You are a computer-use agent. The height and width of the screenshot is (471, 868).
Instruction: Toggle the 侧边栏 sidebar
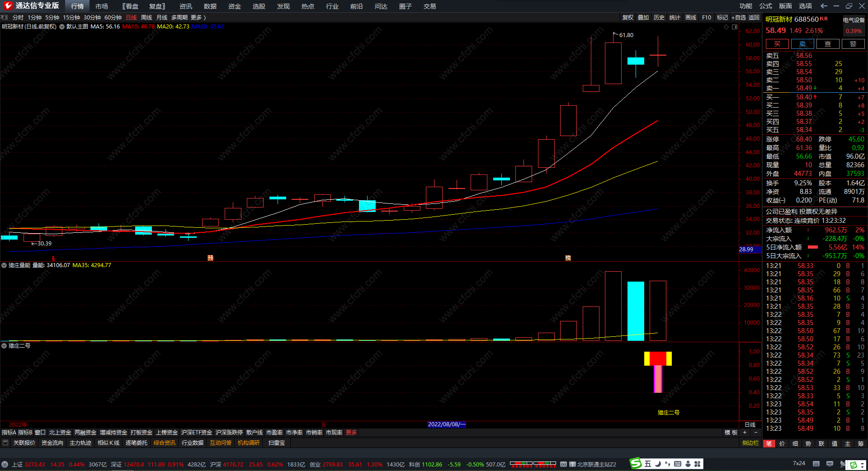click(750, 443)
